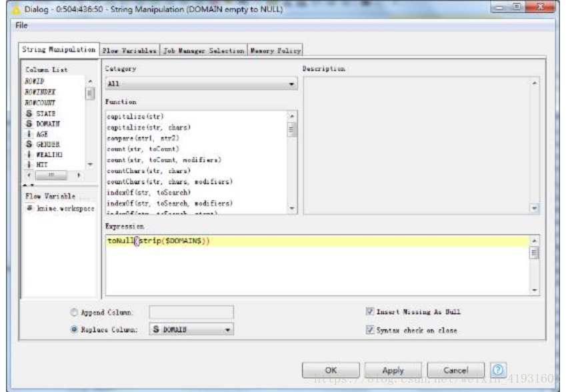Viewport: 568px width, 392px height.
Task: Select indexOf(str, toSearch, modifiers) function
Action: click(x=169, y=203)
